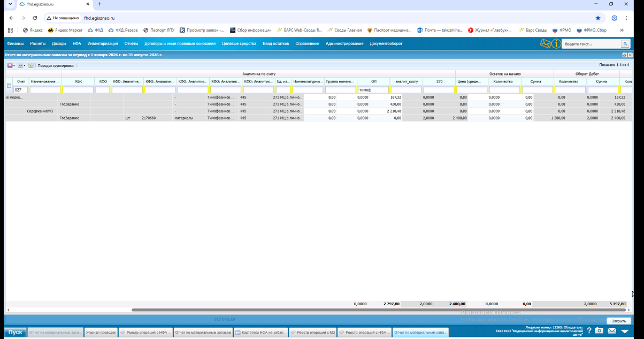
Task: Open the browser apps grid icon
Action: pyautogui.click(x=10, y=30)
